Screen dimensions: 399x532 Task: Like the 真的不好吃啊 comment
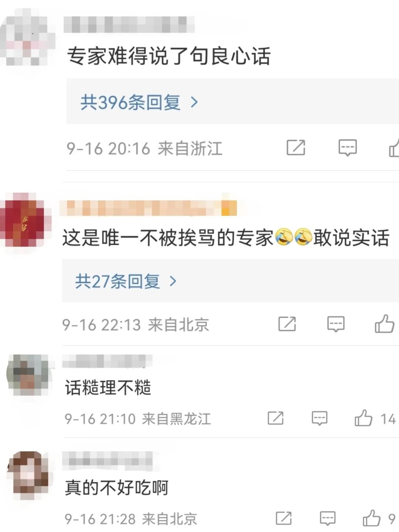click(372, 518)
